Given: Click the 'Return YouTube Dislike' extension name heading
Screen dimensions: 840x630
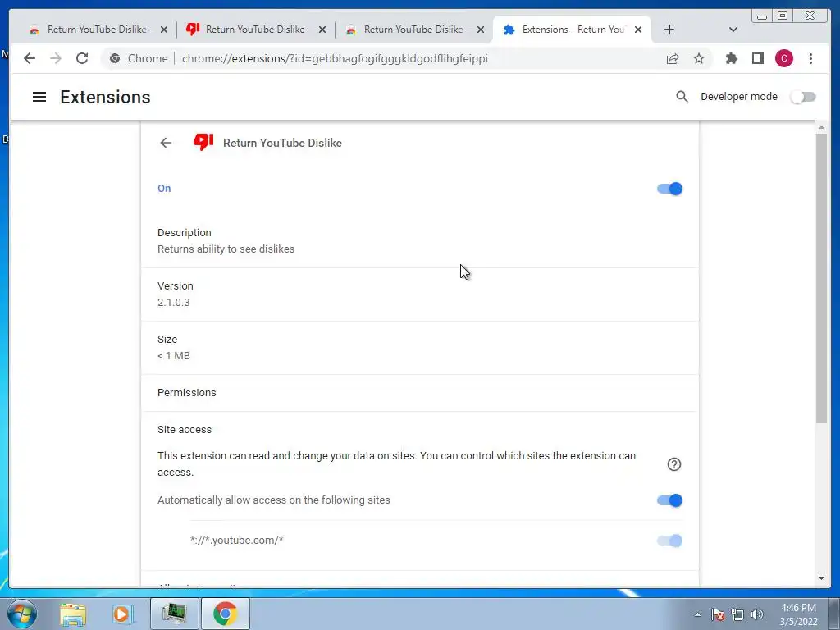Looking at the screenshot, I should tap(282, 143).
